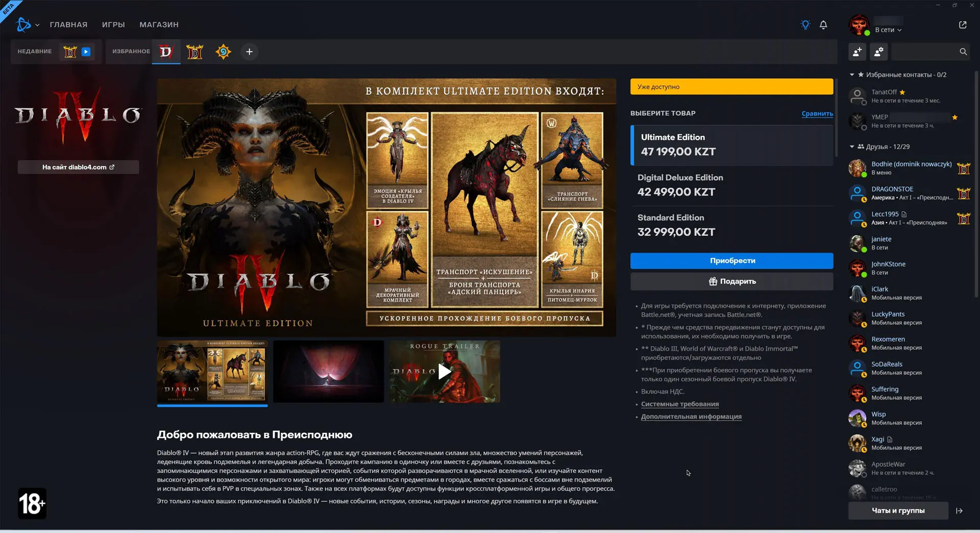Select the Ultimate Edition thumbnail
This screenshot has height=533, width=980.
coord(212,372)
